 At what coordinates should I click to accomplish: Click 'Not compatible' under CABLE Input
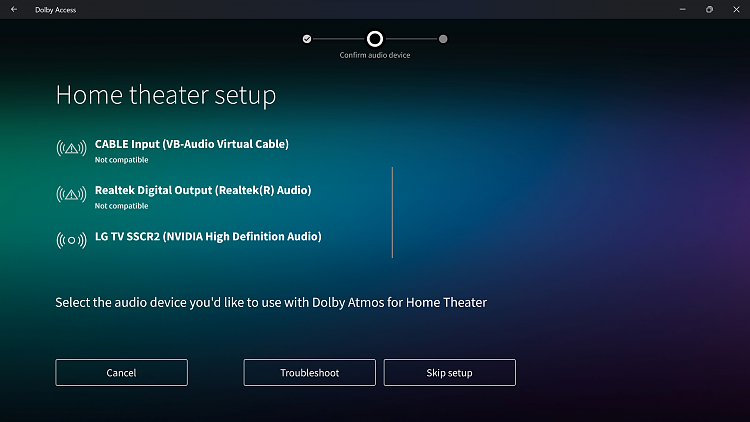coord(121,160)
